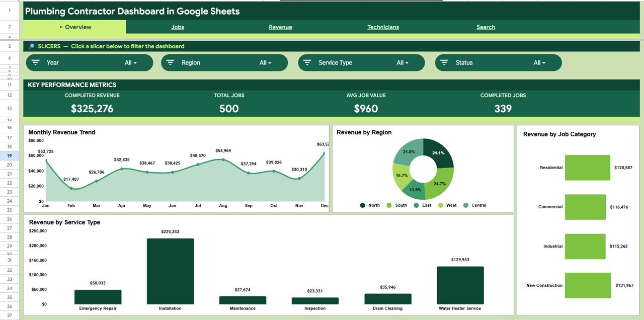Select row header 19
This screenshot has width=644, height=320.
10,155
